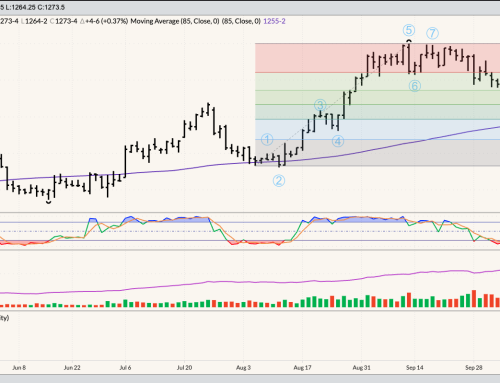The image size is (500, 383).
Task: Click the Aug 3 date label
Action: 243,368
